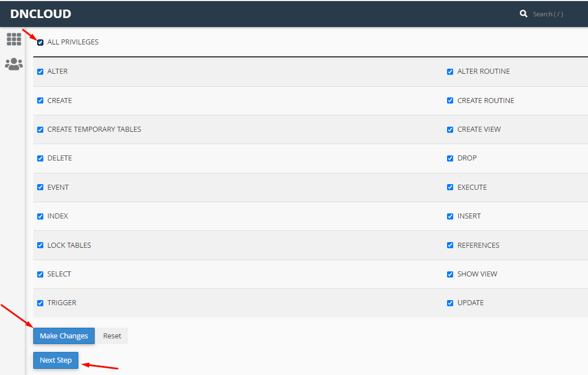The width and height of the screenshot is (588, 375).
Task: Focus the Search input field
Action: tap(555, 14)
